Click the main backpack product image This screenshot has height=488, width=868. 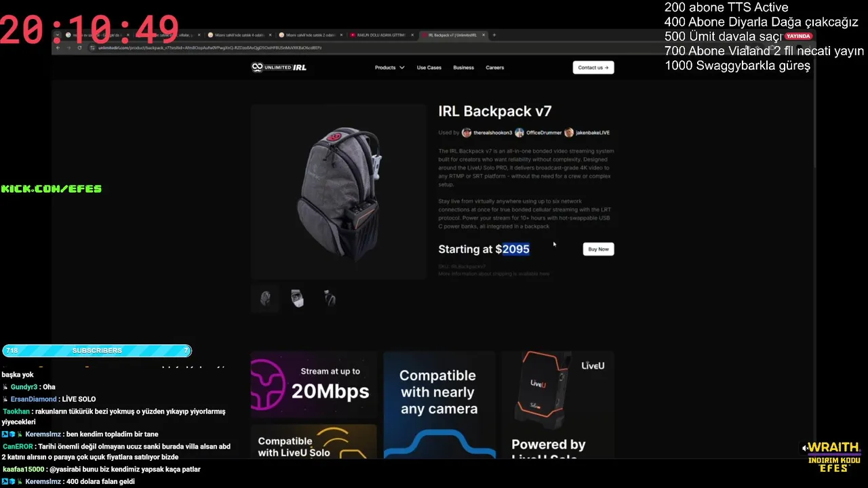tap(338, 192)
